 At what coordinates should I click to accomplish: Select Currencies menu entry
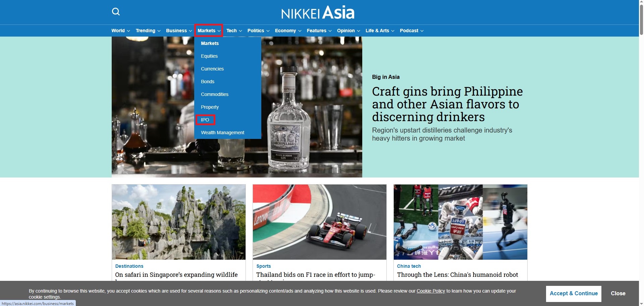pos(212,69)
